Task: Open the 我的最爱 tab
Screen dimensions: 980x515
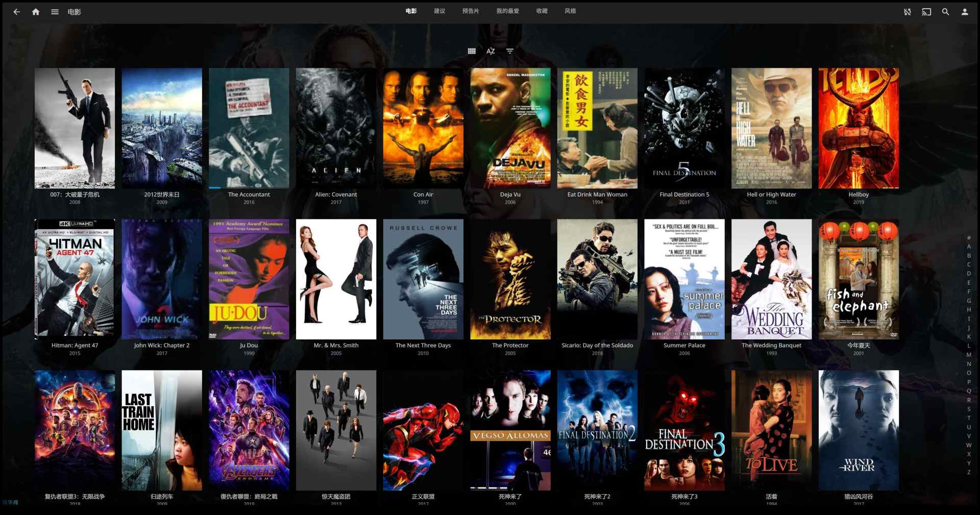Action: pyautogui.click(x=507, y=11)
